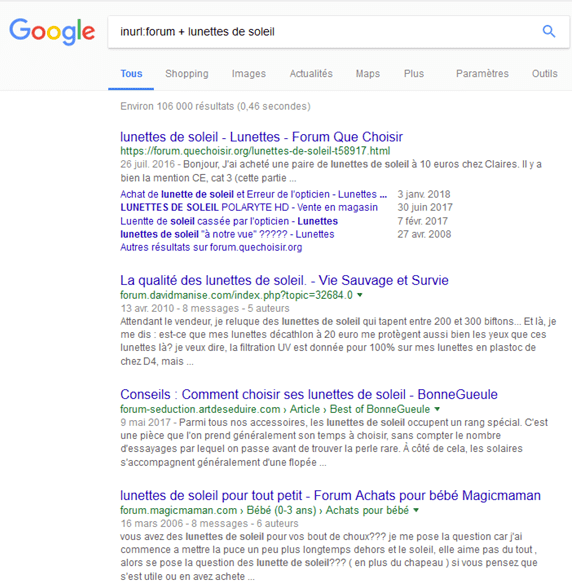
Task: Open the Maps tab
Action: pyautogui.click(x=368, y=74)
